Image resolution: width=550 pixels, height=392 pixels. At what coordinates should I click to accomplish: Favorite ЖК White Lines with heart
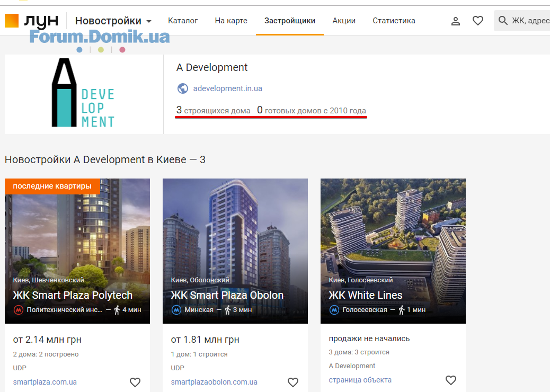[451, 380]
